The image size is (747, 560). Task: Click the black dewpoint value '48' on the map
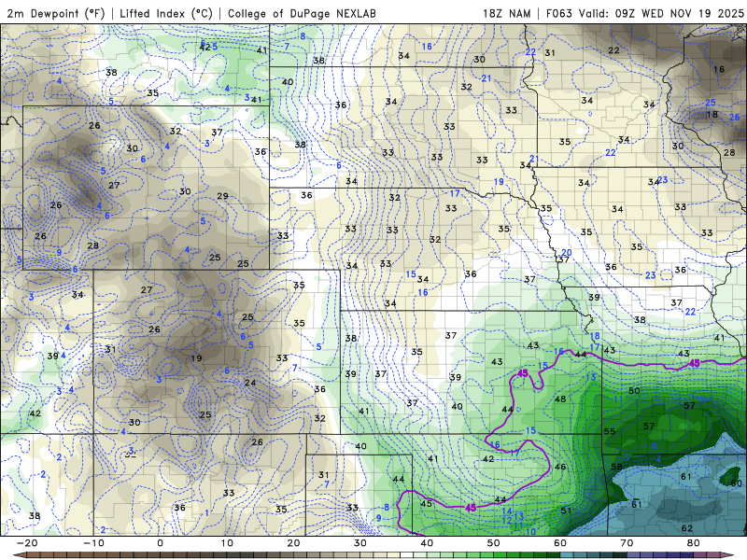[x=560, y=399]
